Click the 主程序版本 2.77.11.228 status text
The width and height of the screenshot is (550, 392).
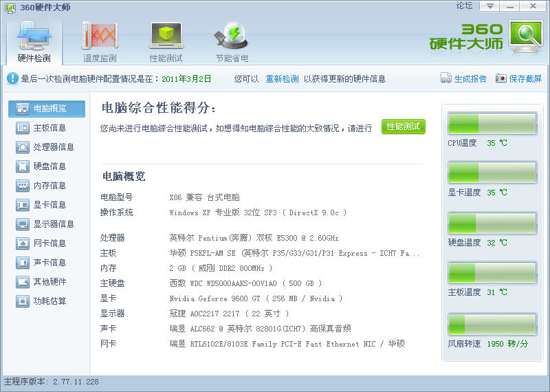click(51, 382)
